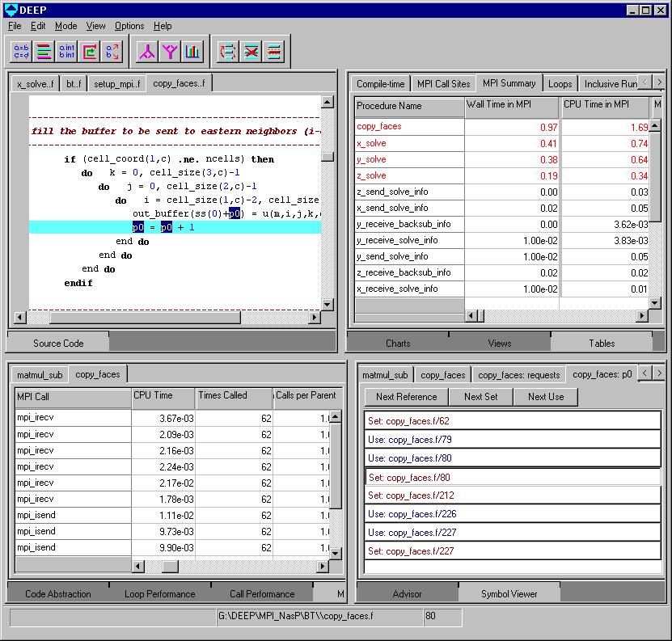Open the Loop Performance tab
This screenshot has height=641, width=672.
tap(160, 594)
